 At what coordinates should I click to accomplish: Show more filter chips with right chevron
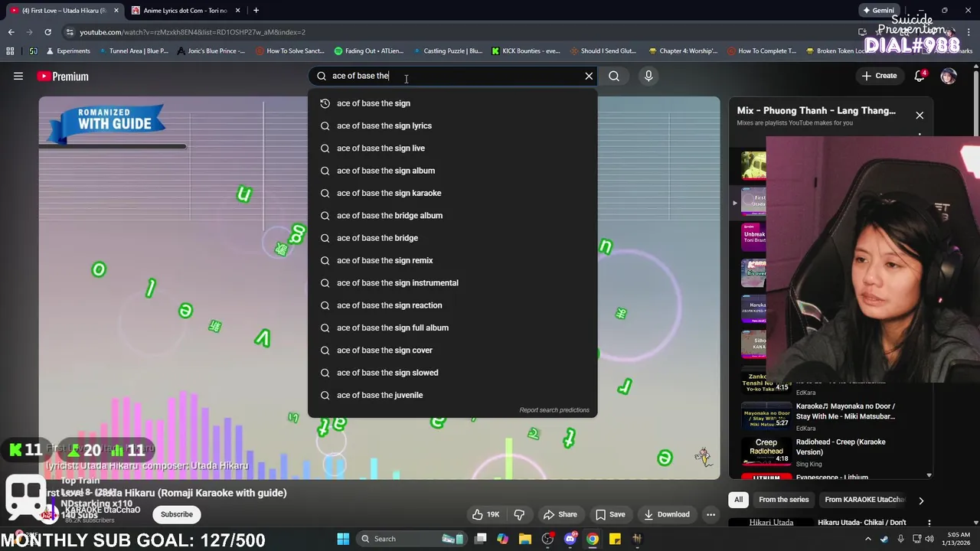tap(921, 500)
